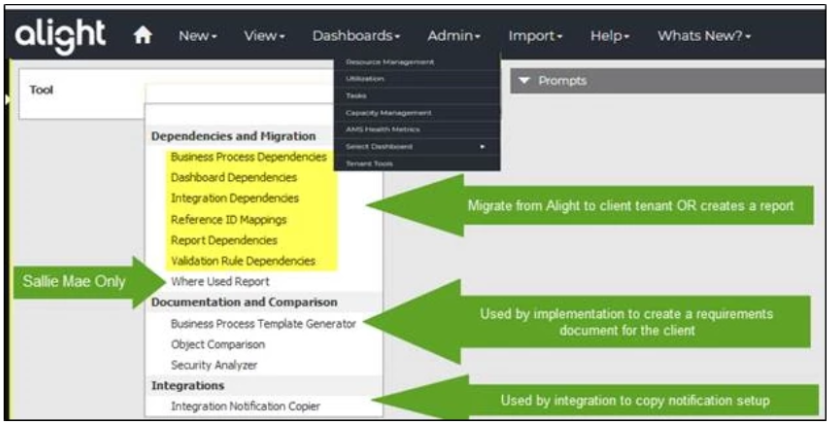Open the Import menu
The height and width of the screenshot is (426, 838).
click(x=536, y=36)
